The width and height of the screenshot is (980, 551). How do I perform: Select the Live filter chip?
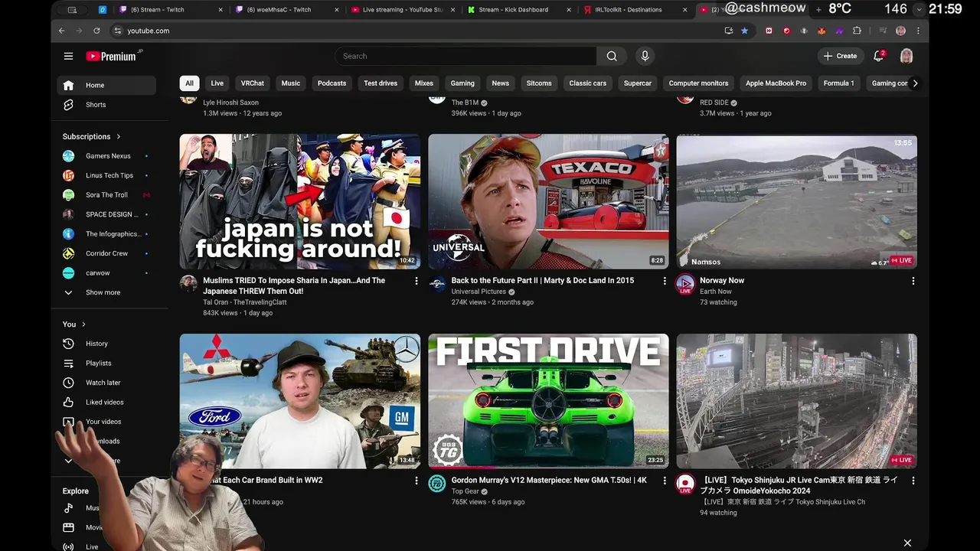[217, 83]
